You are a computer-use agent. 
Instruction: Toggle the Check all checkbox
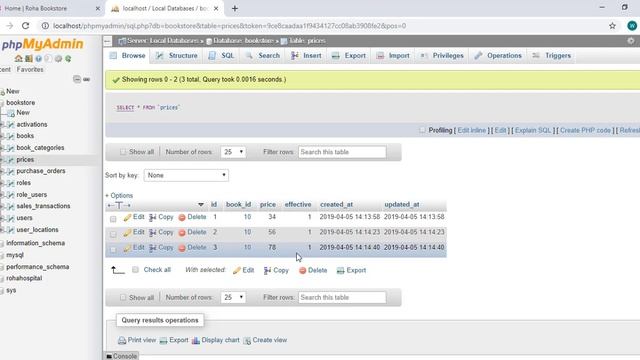pyautogui.click(x=136, y=270)
